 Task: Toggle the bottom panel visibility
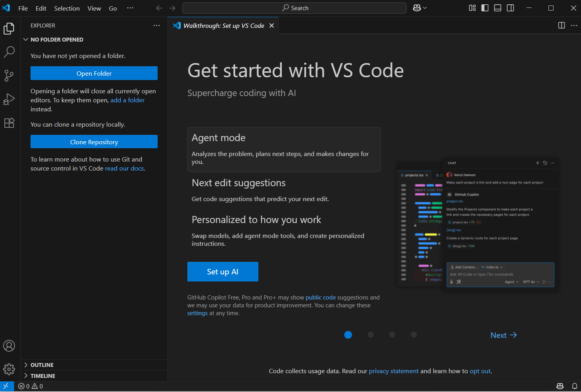click(x=497, y=8)
